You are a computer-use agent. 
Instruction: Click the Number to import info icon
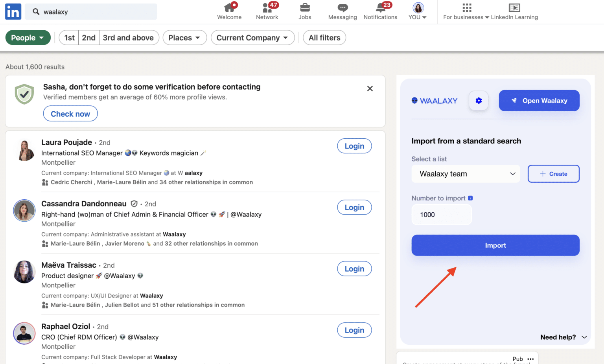coord(470,198)
